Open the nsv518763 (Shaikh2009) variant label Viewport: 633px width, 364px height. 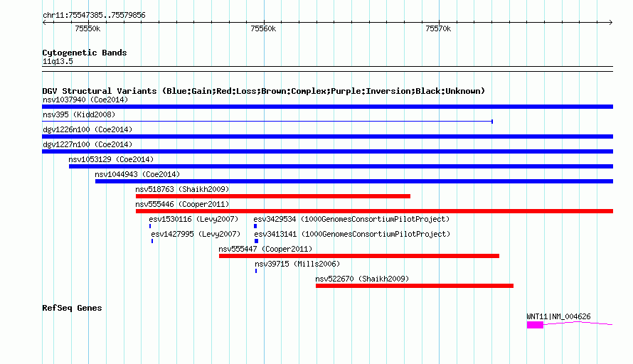click(x=182, y=189)
